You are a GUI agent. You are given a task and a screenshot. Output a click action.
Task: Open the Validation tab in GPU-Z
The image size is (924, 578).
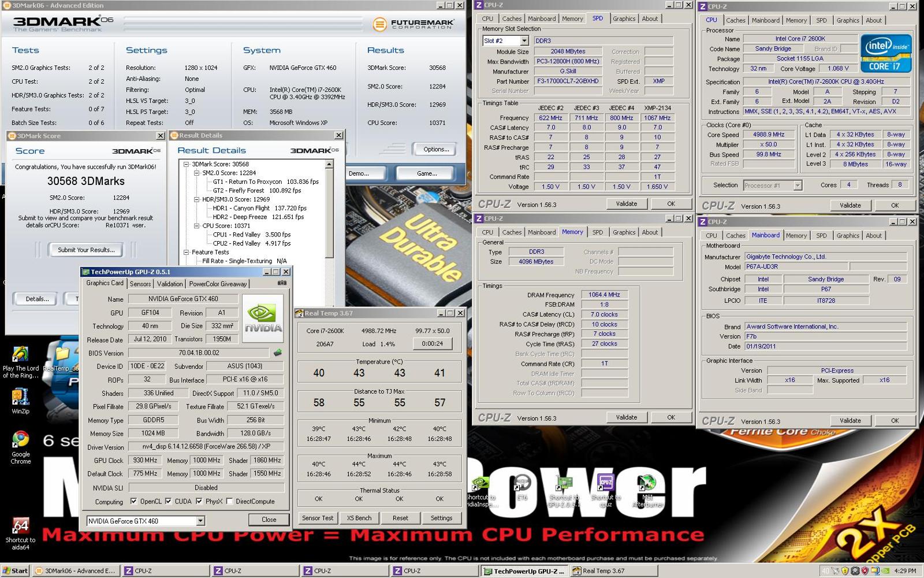pyautogui.click(x=170, y=284)
